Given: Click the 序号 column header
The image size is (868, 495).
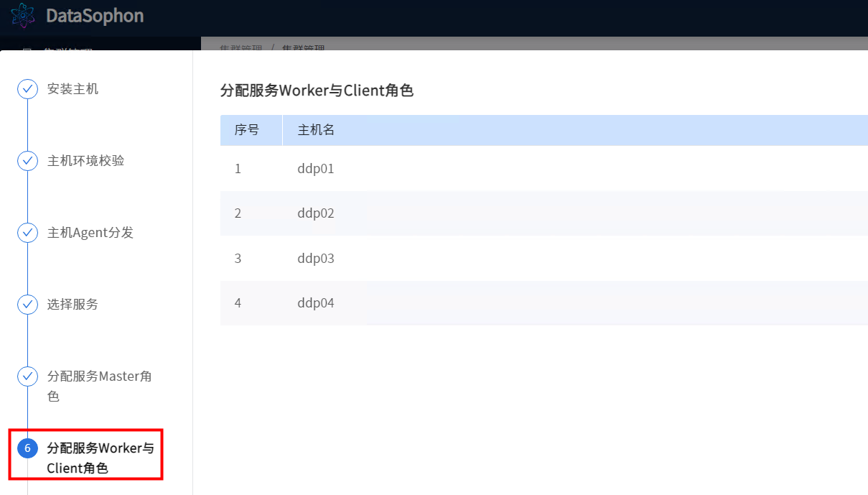Looking at the screenshot, I should pos(246,130).
